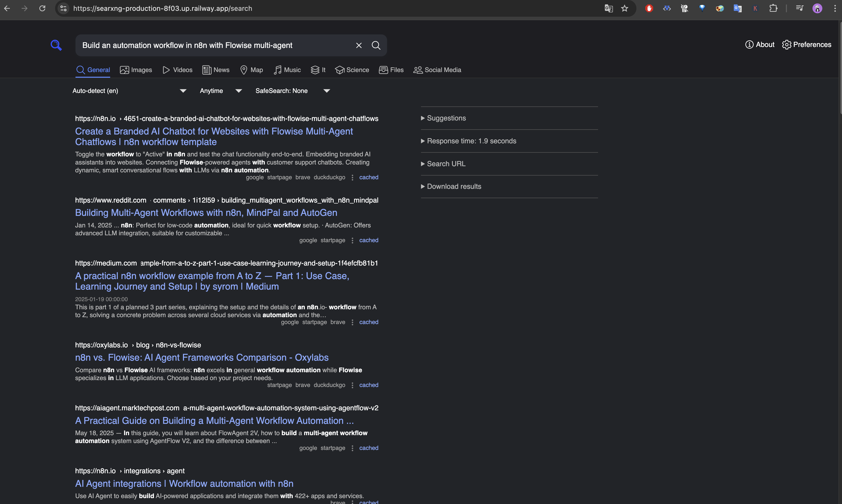Open three-dot menu for Medium result
The height and width of the screenshot is (504, 842).
click(x=352, y=322)
